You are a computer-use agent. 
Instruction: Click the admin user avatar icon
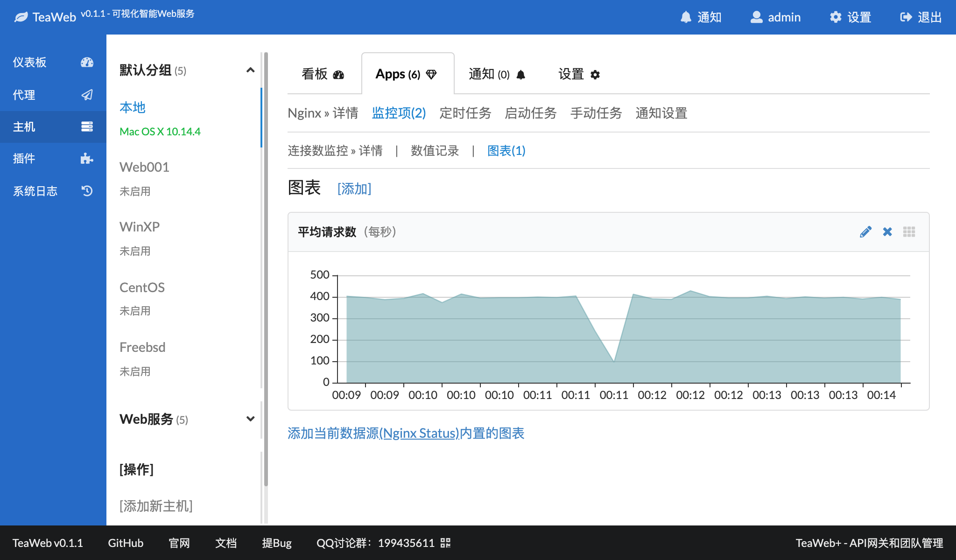tap(756, 17)
